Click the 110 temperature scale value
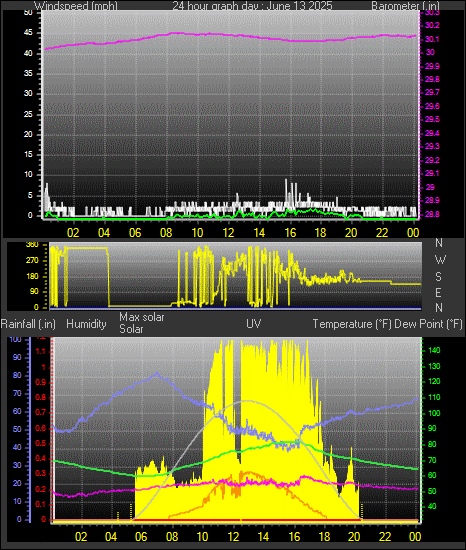Screen dimensions: 466x550 434,397
